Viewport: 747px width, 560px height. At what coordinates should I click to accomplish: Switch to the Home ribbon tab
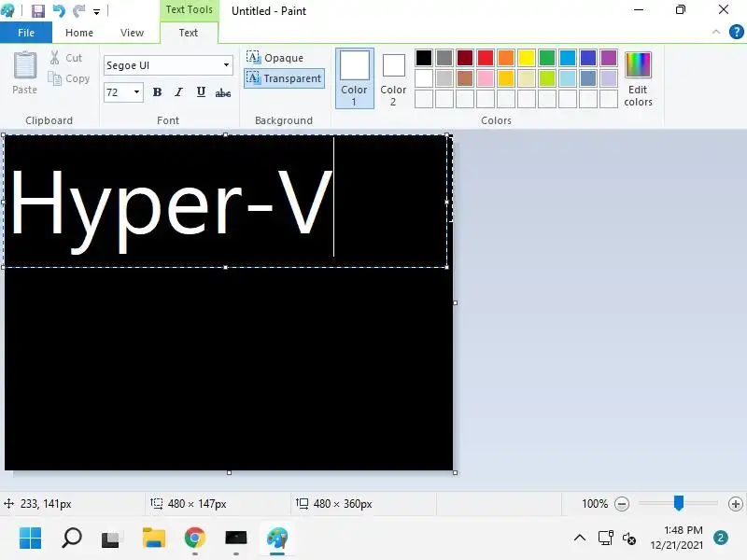pos(79,33)
